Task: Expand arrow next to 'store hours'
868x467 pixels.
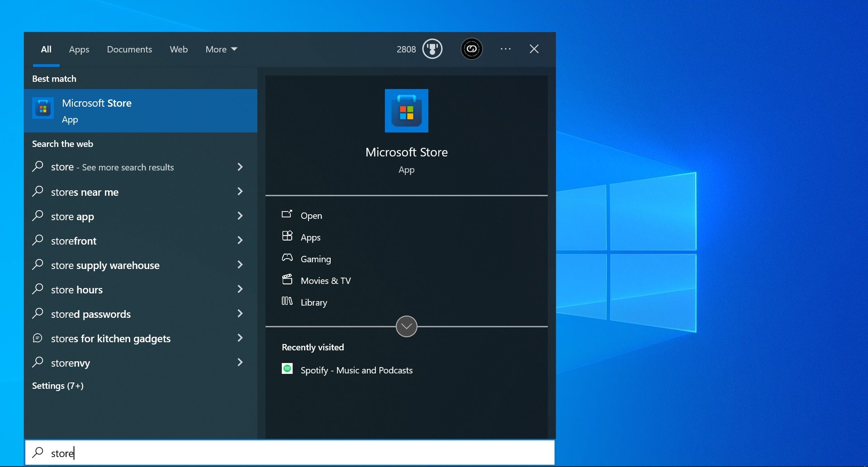Action: point(240,289)
